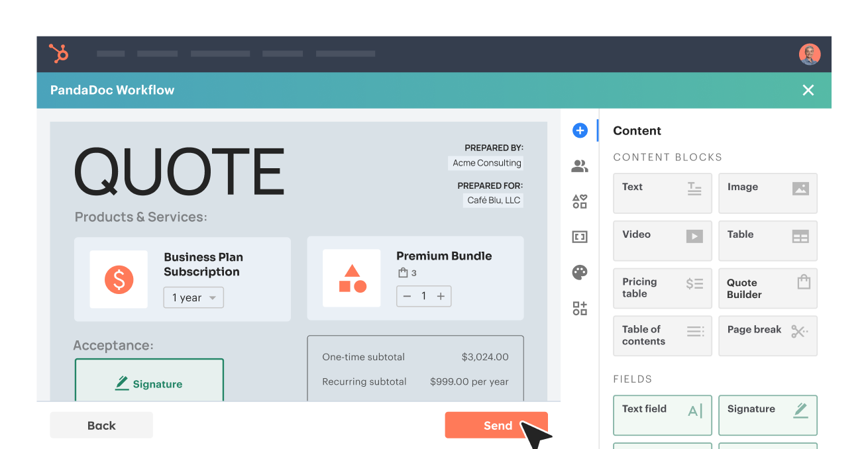Add a Pricing table block
The image size is (868, 449).
point(663,288)
